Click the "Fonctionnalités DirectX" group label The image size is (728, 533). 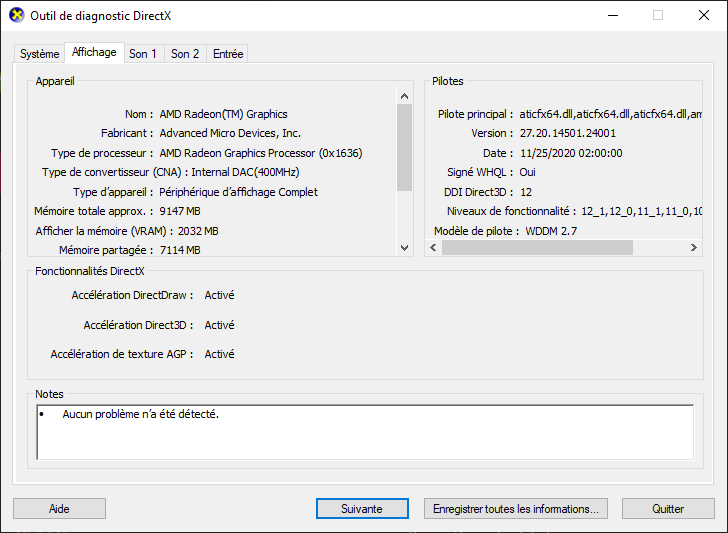click(x=90, y=271)
